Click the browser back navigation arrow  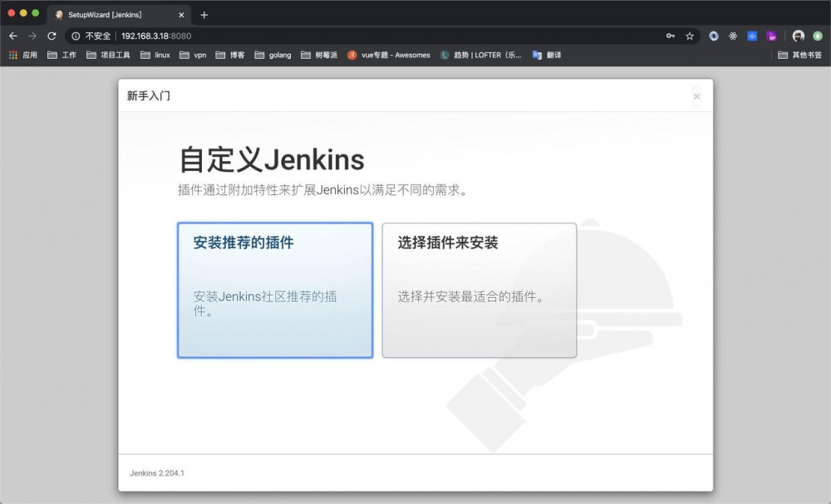point(13,36)
